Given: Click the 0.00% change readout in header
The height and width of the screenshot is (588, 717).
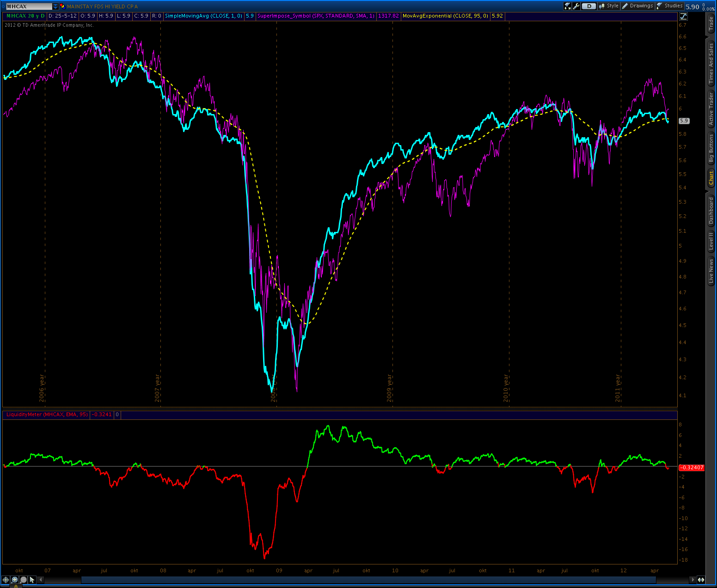Looking at the screenshot, I should [709, 9].
